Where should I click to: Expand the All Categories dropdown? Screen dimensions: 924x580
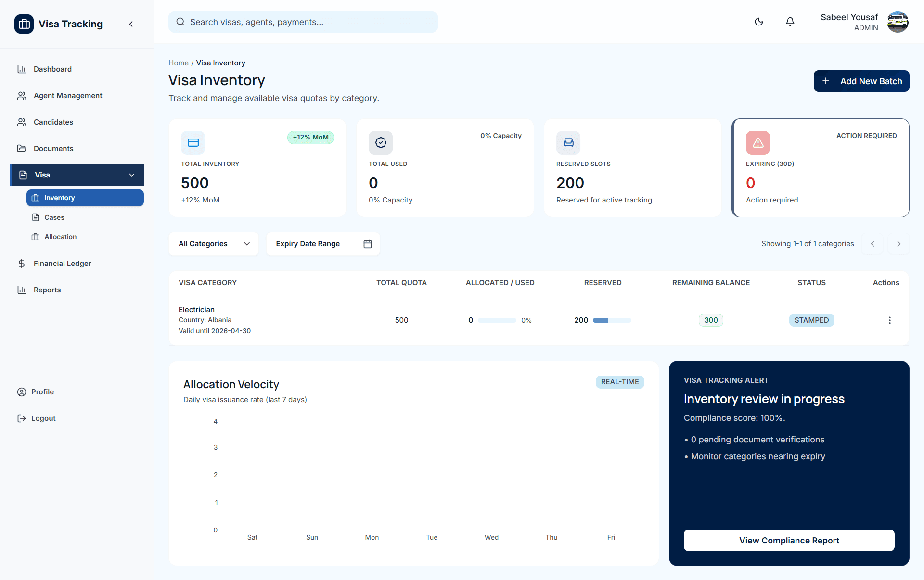(214, 244)
